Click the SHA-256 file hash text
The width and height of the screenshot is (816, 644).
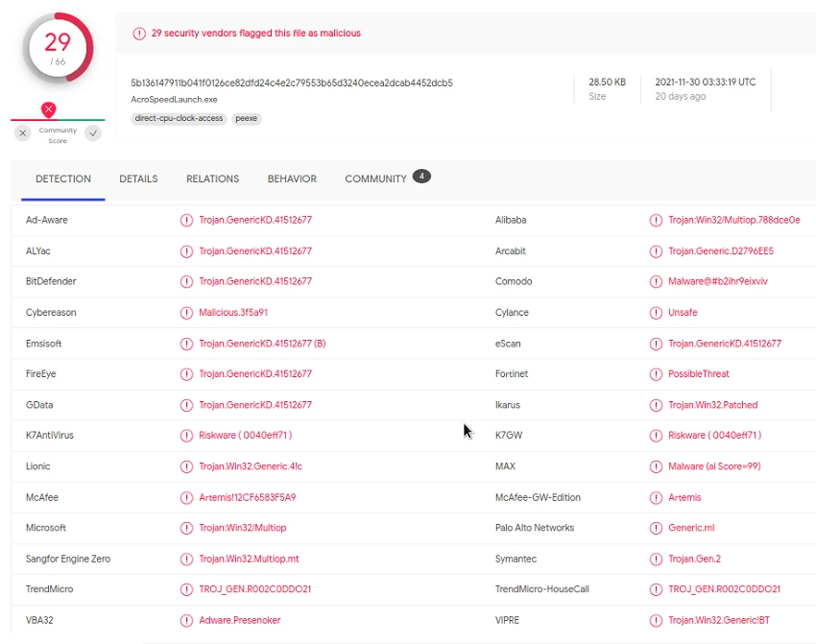coord(292,83)
